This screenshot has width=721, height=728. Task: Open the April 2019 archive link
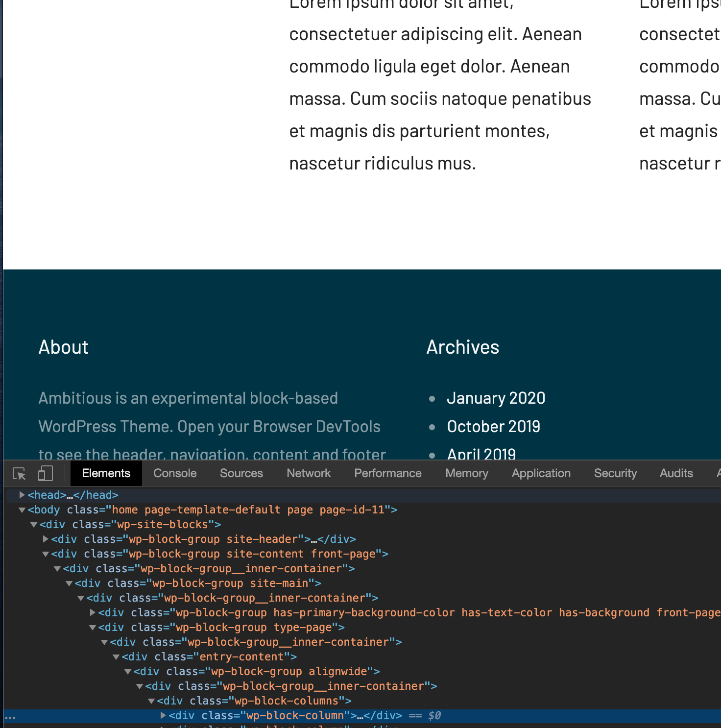point(481,454)
